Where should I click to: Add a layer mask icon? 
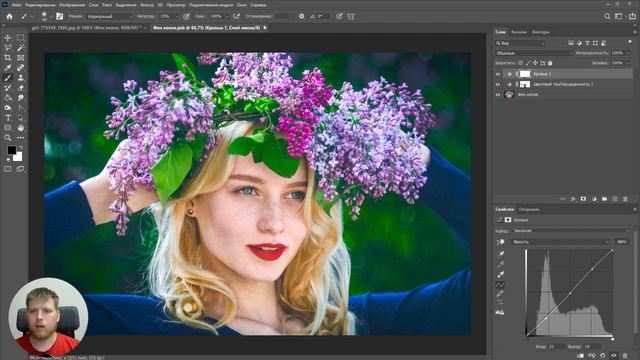(x=584, y=199)
